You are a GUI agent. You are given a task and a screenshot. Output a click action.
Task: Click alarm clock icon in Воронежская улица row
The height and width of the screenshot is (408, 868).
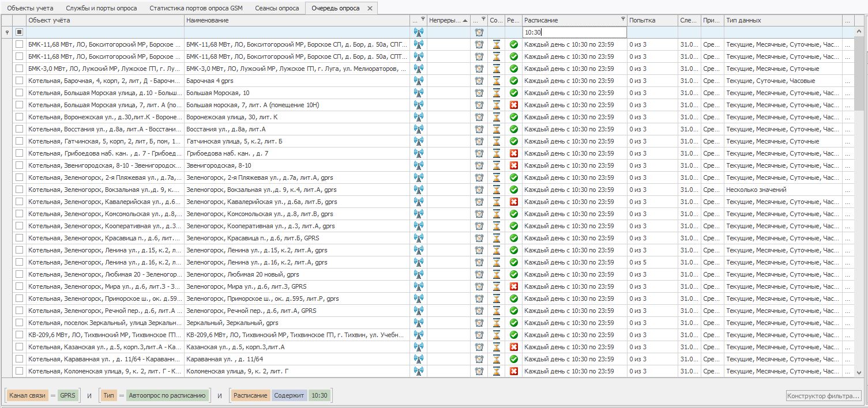[479, 117]
